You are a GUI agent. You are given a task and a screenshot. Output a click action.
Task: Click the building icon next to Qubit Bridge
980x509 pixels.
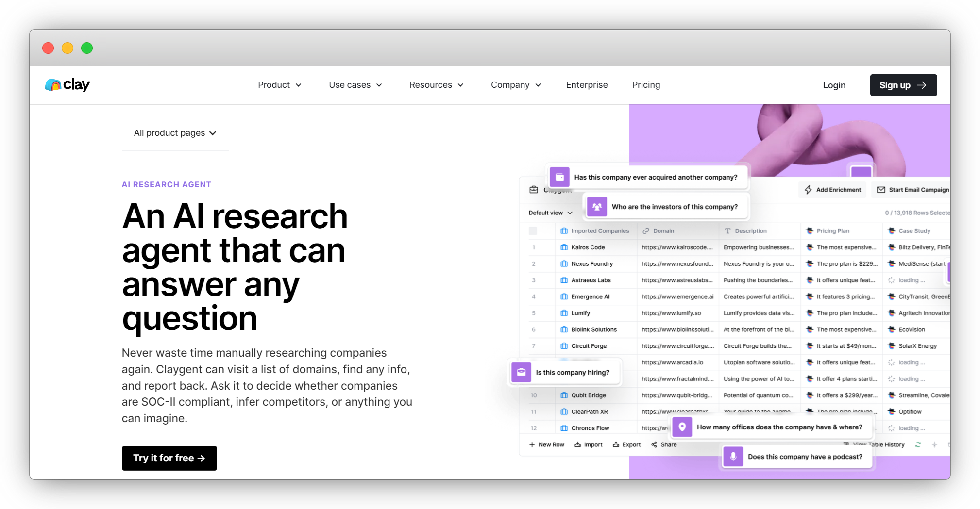(x=564, y=395)
